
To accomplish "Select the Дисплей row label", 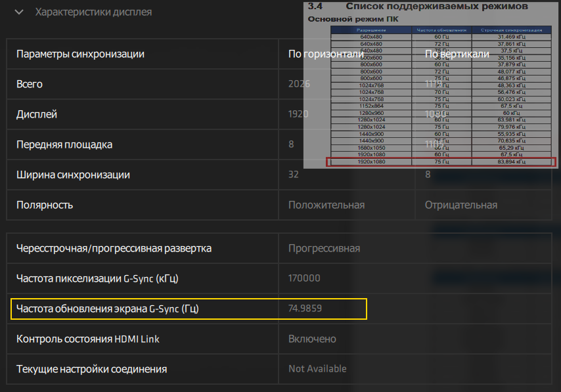I will pyautogui.click(x=37, y=114).
